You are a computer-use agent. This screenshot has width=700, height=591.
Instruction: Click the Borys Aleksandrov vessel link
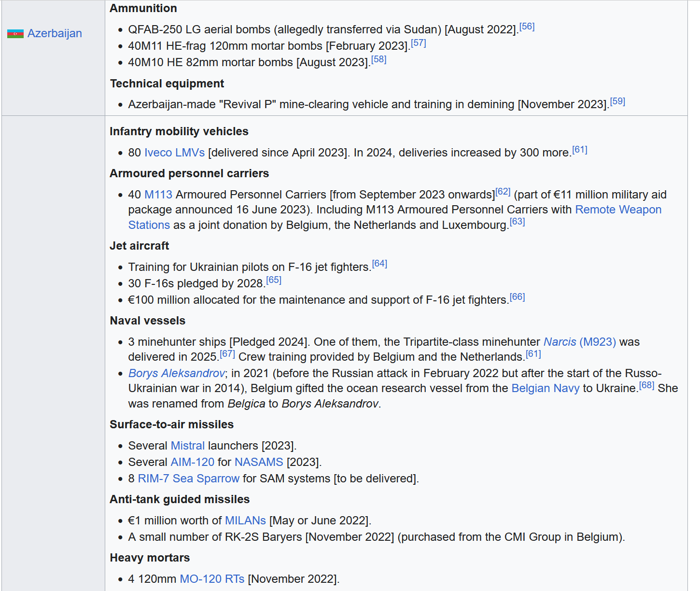pos(177,373)
